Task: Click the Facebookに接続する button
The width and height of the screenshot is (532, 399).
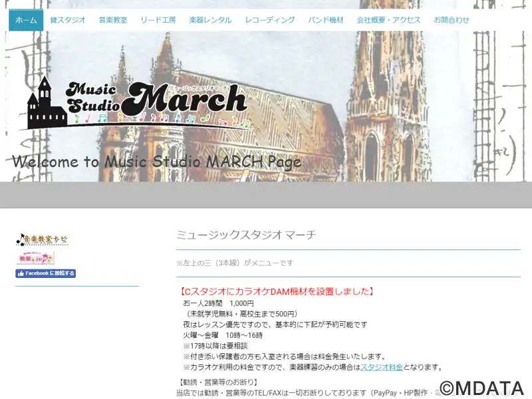Action: pyautogui.click(x=45, y=273)
